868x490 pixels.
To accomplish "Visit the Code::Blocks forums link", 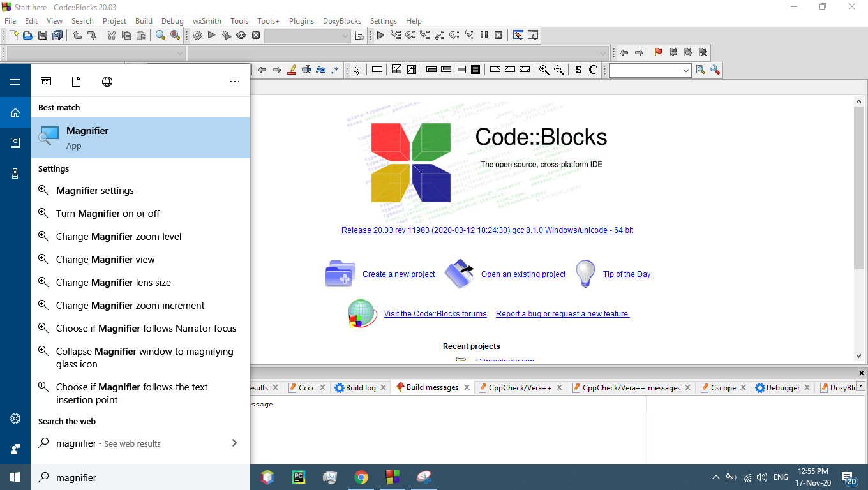I will [x=435, y=314].
